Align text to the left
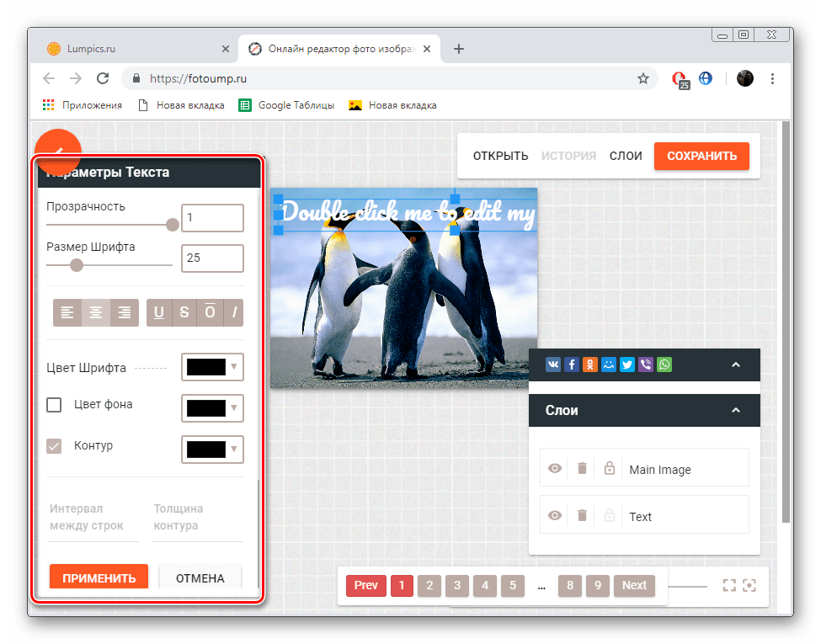 [x=67, y=312]
